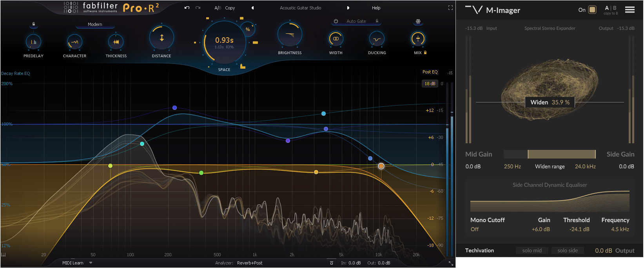
Task: Open the 18 dB Post EQ range selector
Action: 430,84
